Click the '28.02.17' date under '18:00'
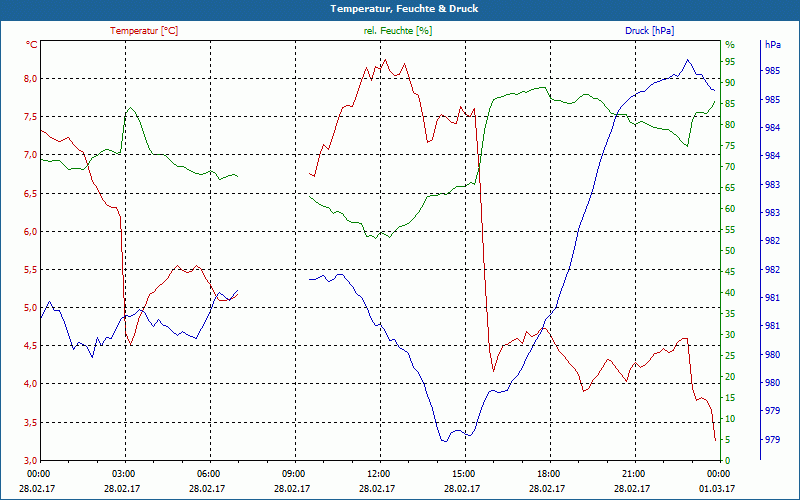 [547, 488]
